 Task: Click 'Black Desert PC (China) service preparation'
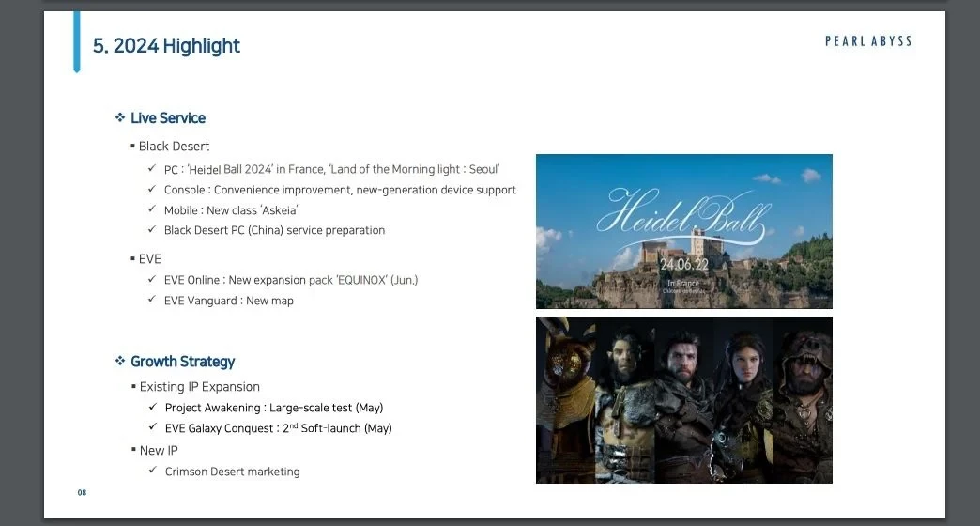point(274,230)
